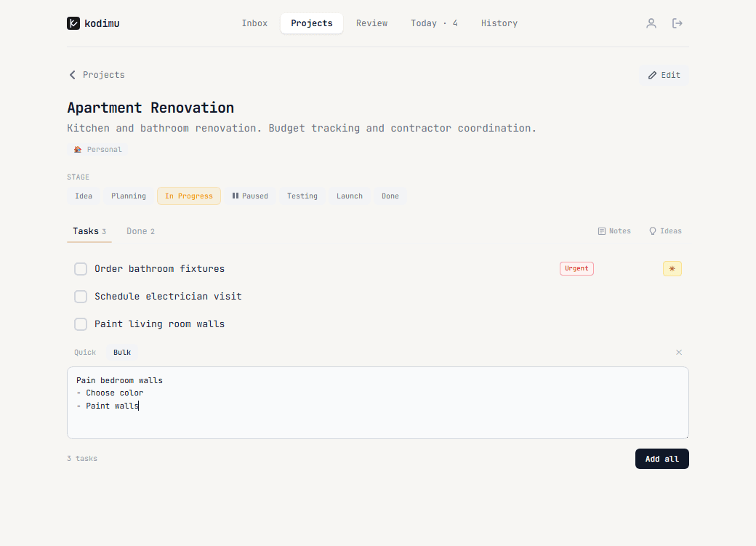This screenshot has height=546, width=756.
Task: Check off Order bathroom fixtures
Action: click(x=81, y=268)
